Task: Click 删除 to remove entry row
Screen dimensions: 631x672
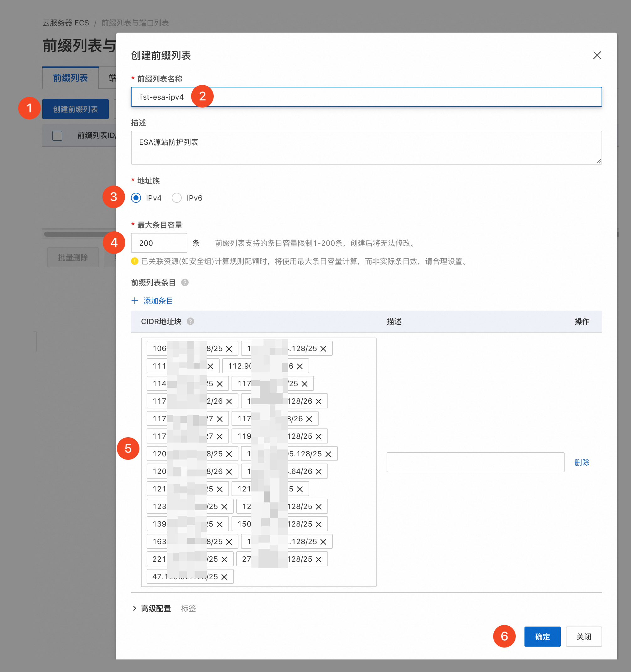Action: pos(581,462)
